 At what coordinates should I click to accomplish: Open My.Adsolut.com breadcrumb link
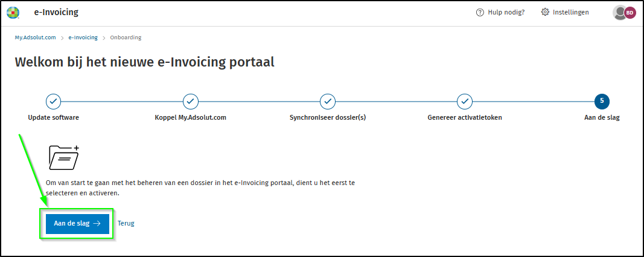pos(35,37)
